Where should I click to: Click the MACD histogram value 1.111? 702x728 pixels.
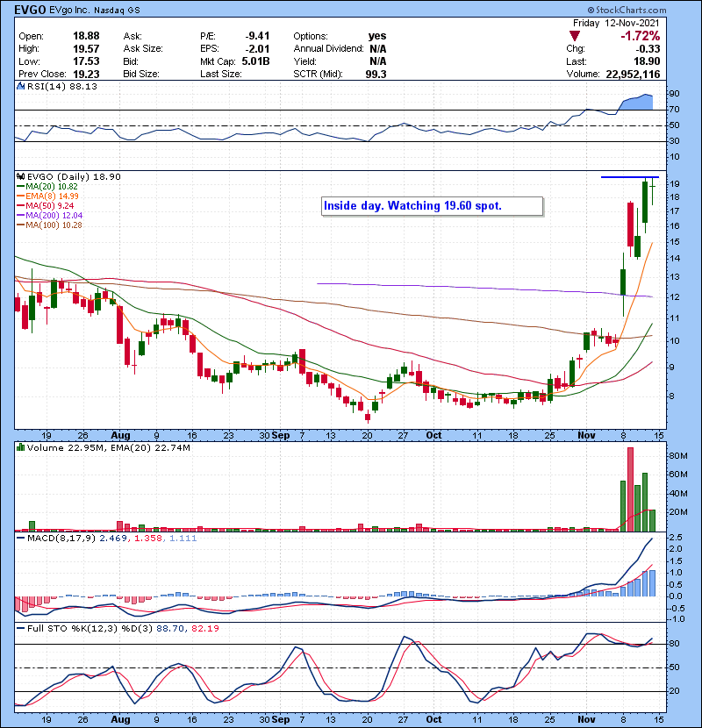[x=183, y=539]
